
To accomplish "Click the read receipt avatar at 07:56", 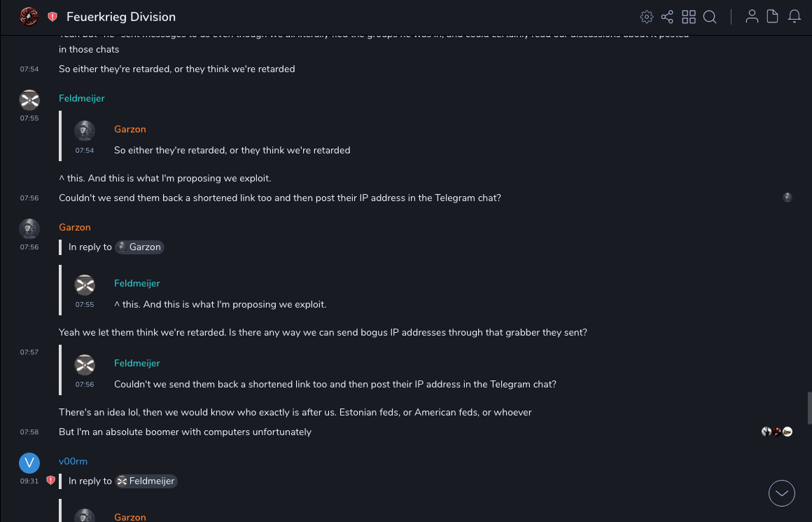I will pos(787,198).
